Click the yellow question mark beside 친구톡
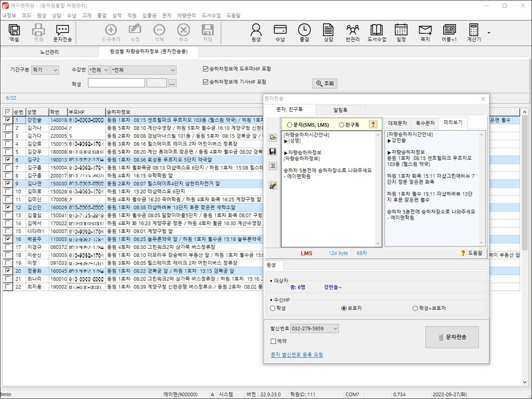532x399 pixels. 373,124
